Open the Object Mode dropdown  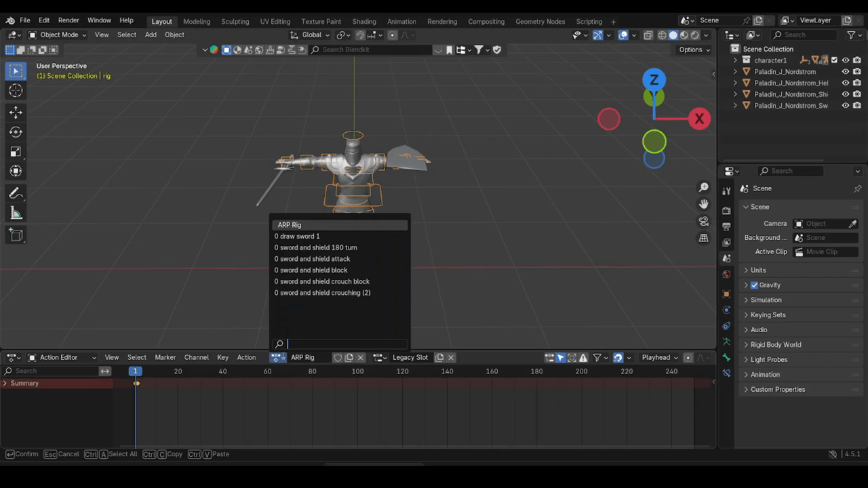(x=58, y=35)
